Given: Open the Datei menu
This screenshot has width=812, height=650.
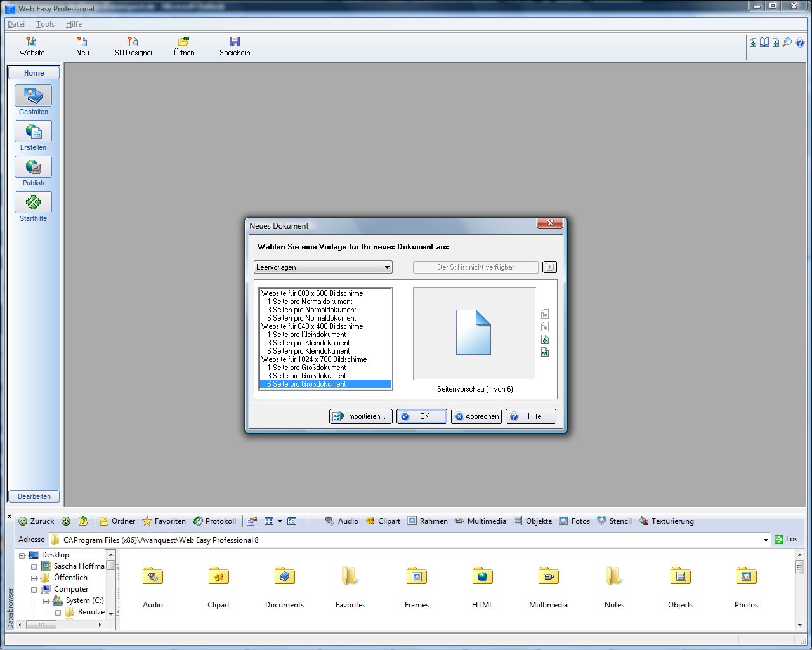Looking at the screenshot, I should point(16,24).
